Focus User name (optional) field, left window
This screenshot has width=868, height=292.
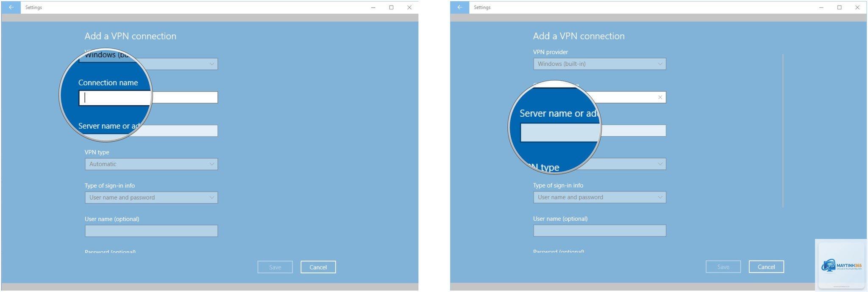[x=151, y=231]
